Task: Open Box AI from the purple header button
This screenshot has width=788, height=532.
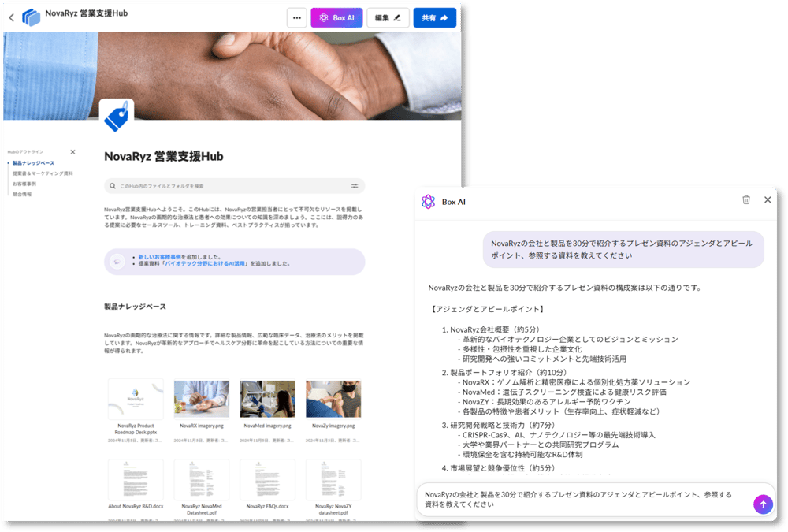Action: pyautogui.click(x=336, y=17)
